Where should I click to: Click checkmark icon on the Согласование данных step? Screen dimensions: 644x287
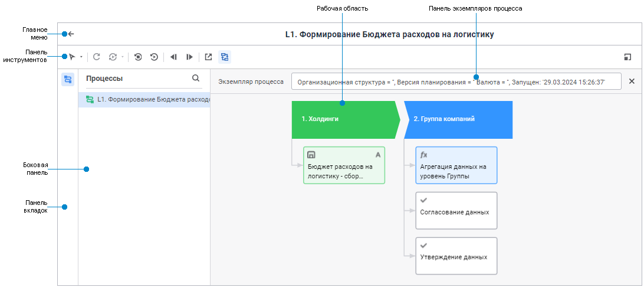click(x=424, y=200)
